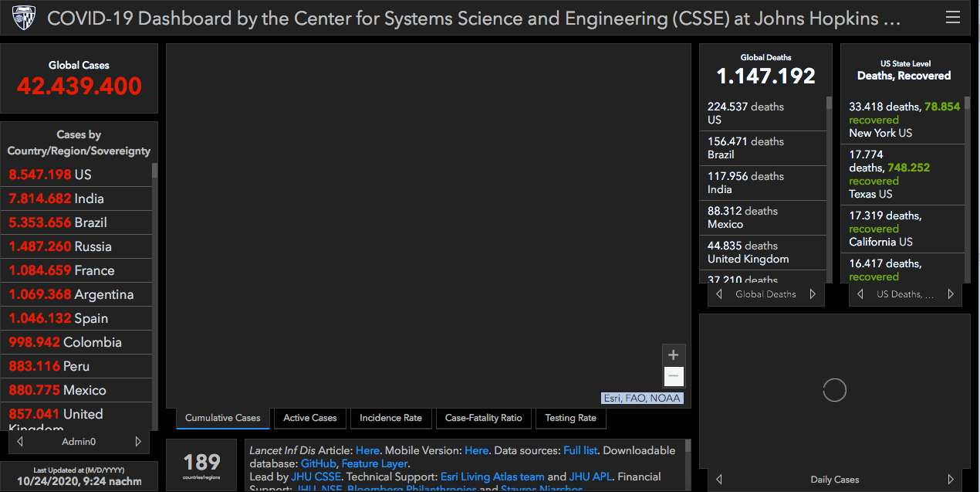Show previous chart before Daily Cases
The width and height of the screenshot is (980, 492).
pyautogui.click(x=719, y=480)
